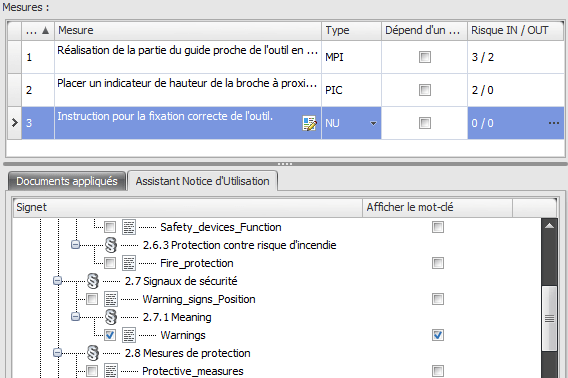Click the scroll-up arrow of the Signet tree
568x378 pixels.
549,226
